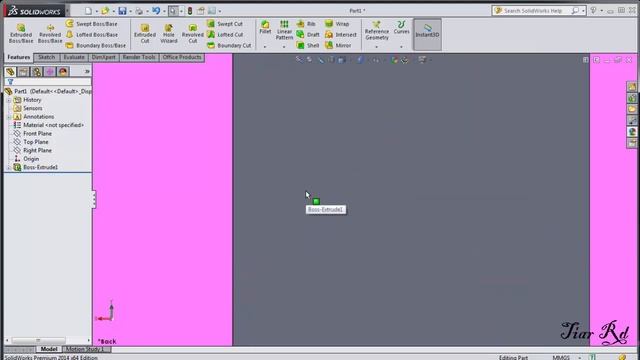
Task: Switch to the Sketch tab
Action: 47,57
